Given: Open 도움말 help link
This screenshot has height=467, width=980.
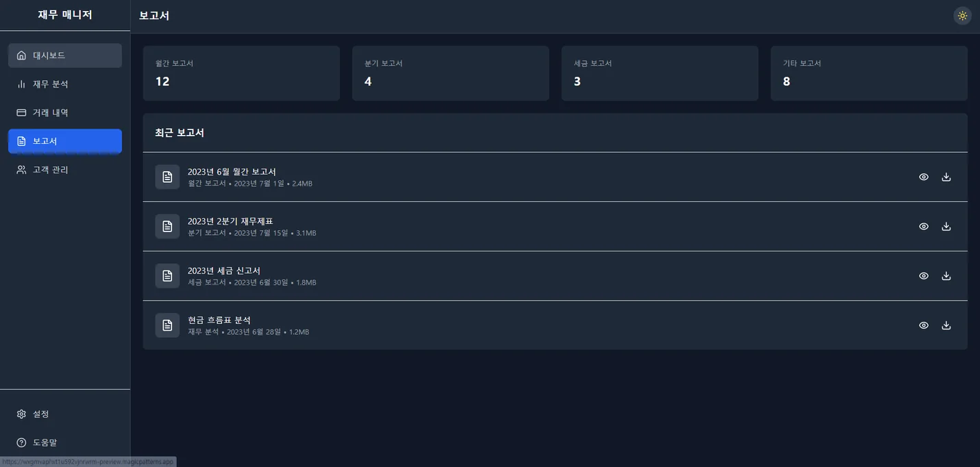Looking at the screenshot, I should [65, 442].
